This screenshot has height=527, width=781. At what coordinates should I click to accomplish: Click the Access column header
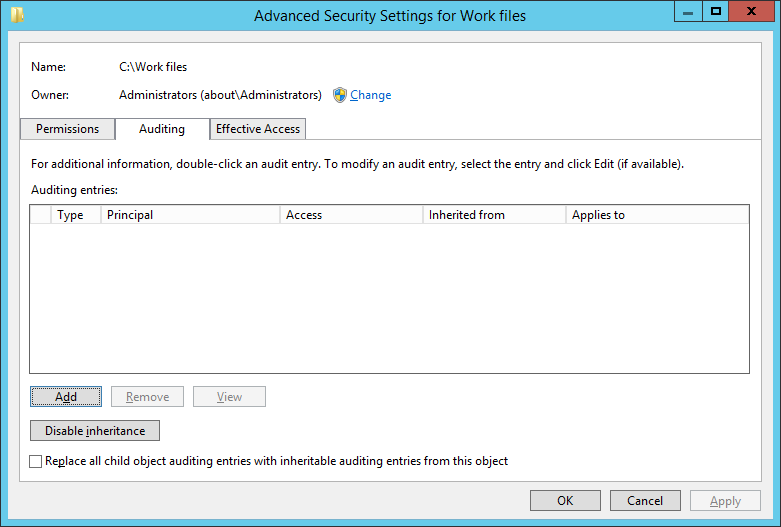click(x=351, y=215)
